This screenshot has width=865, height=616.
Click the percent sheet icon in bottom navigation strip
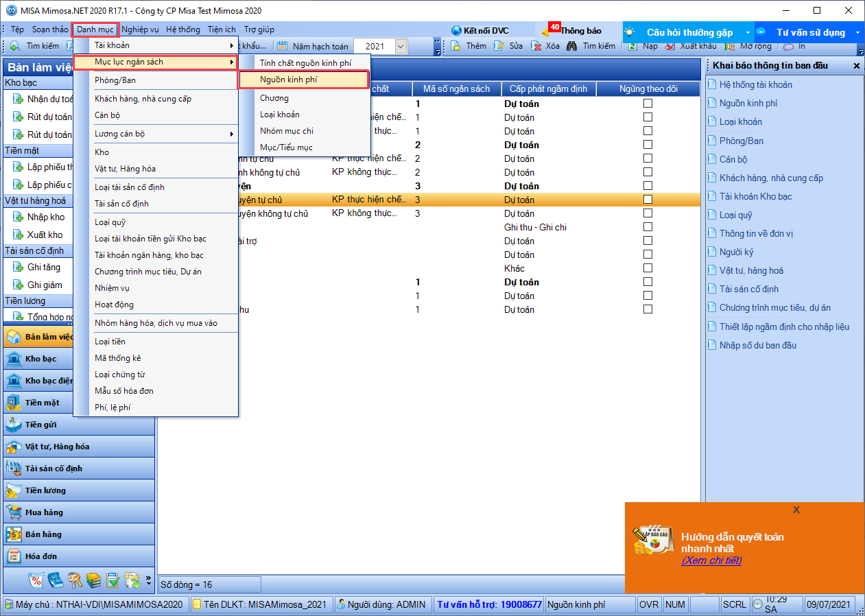[36, 580]
